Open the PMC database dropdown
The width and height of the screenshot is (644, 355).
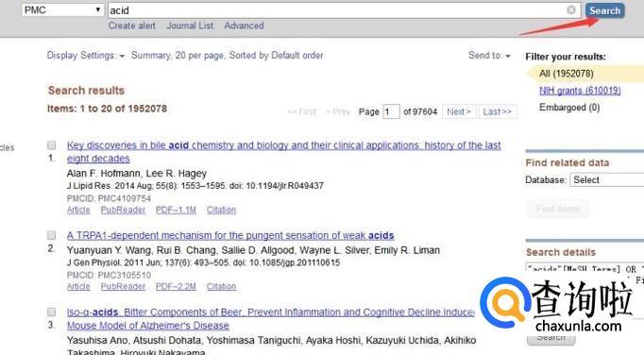pos(62,9)
